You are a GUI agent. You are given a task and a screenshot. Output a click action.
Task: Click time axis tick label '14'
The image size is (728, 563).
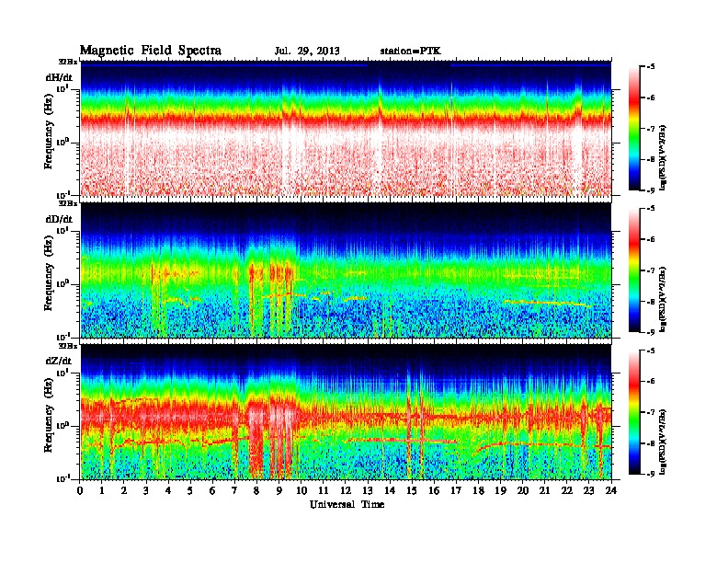(390, 490)
